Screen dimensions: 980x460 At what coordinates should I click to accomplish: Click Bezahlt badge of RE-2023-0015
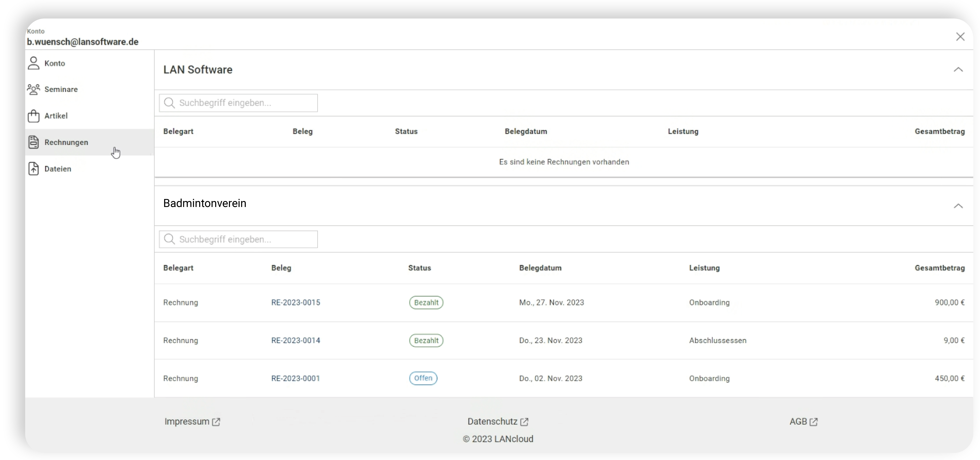[426, 303]
